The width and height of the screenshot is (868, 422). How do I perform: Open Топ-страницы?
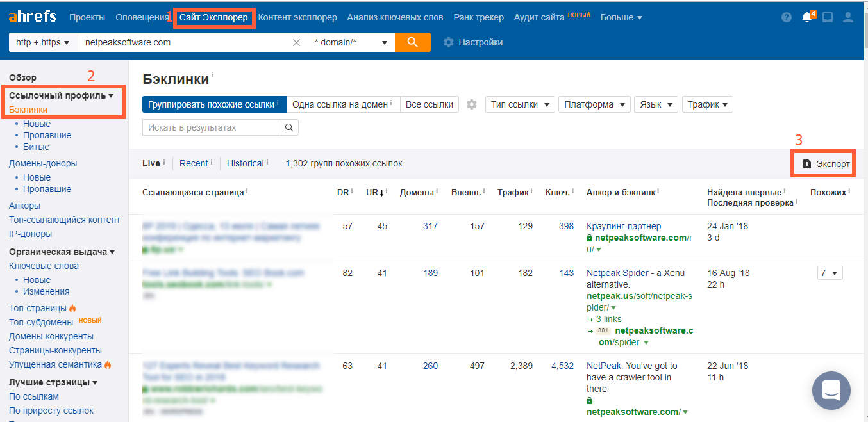point(38,308)
